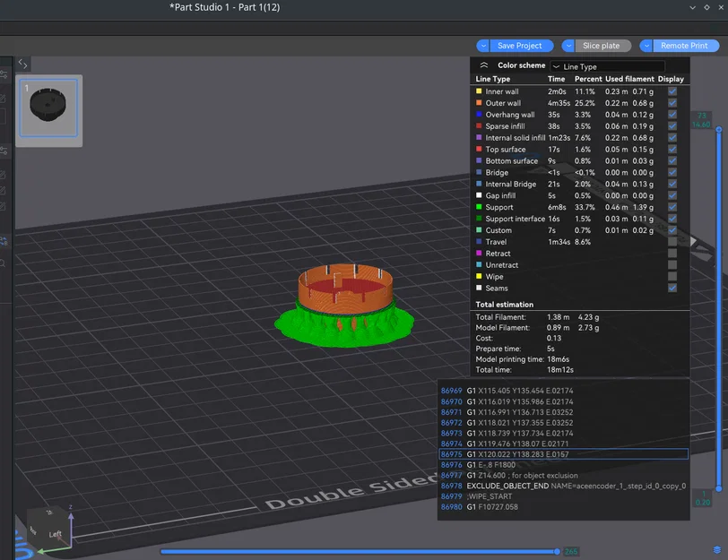Collapse the plate sidebar with arrows icon
728x560 pixels.
22,64
